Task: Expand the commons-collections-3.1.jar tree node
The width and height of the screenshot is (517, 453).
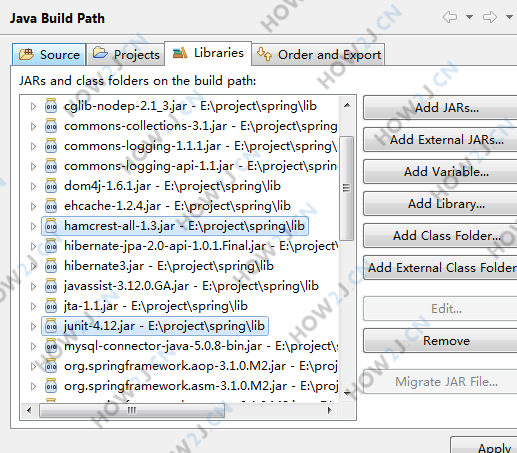Action: (33, 126)
